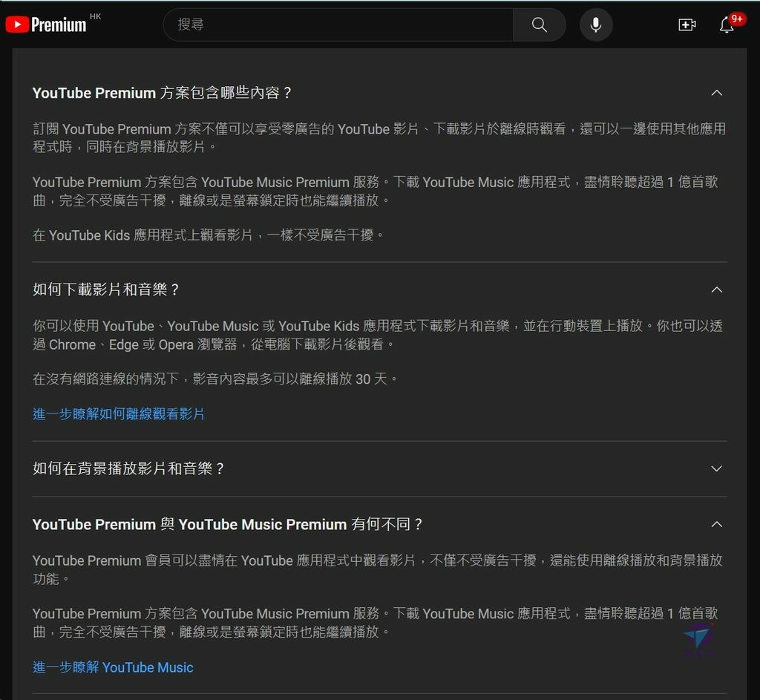Viewport: 760px width, 700px height.
Task: Click the text '影音內容最多可以離線播放 30 天'
Action: click(x=290, y=379)
